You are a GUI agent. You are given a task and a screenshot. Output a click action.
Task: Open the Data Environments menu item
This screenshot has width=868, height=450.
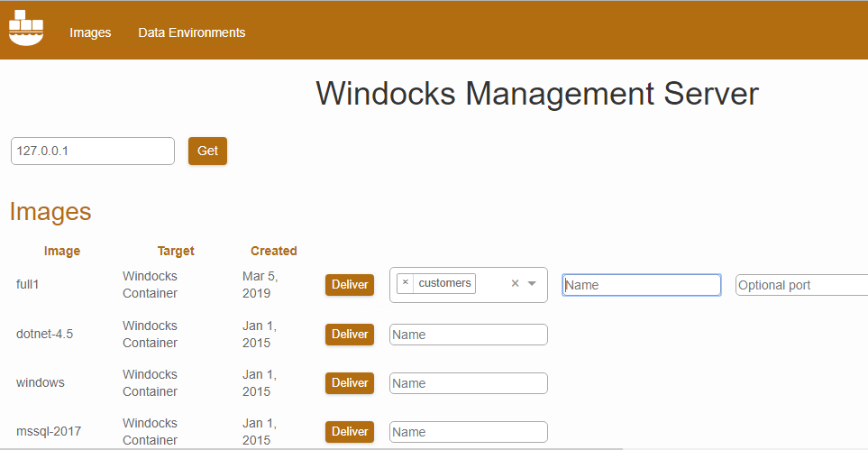(x=191, y=32)
